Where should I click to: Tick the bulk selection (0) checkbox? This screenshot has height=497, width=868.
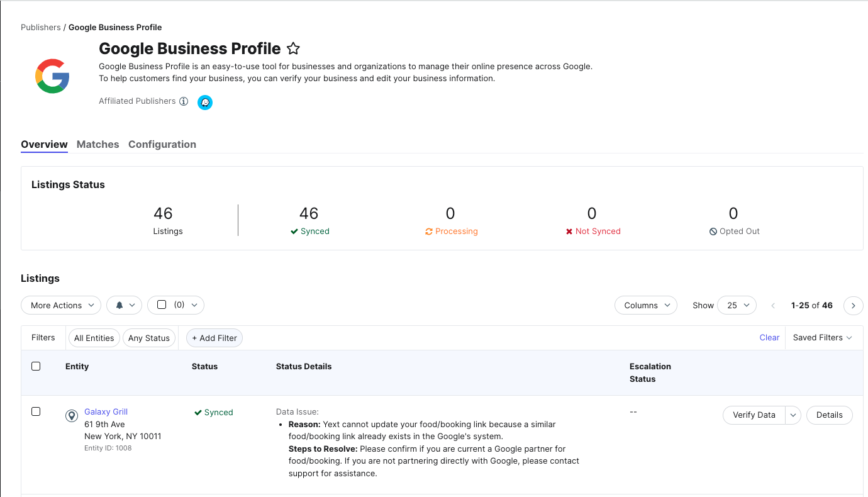[162, 304]
